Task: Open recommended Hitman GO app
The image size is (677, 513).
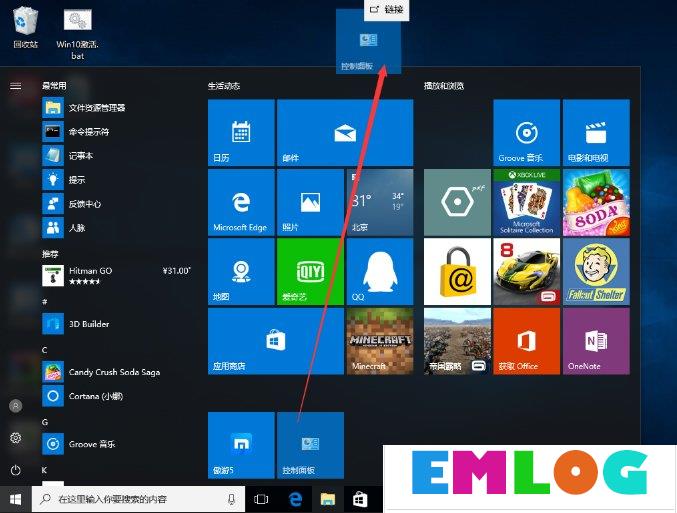Action: [x=117, y=276]
